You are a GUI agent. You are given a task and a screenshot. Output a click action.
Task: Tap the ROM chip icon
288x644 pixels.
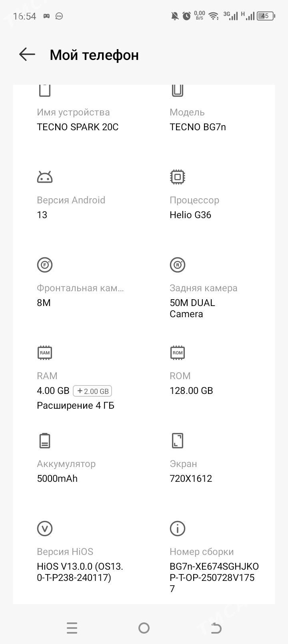178,353
